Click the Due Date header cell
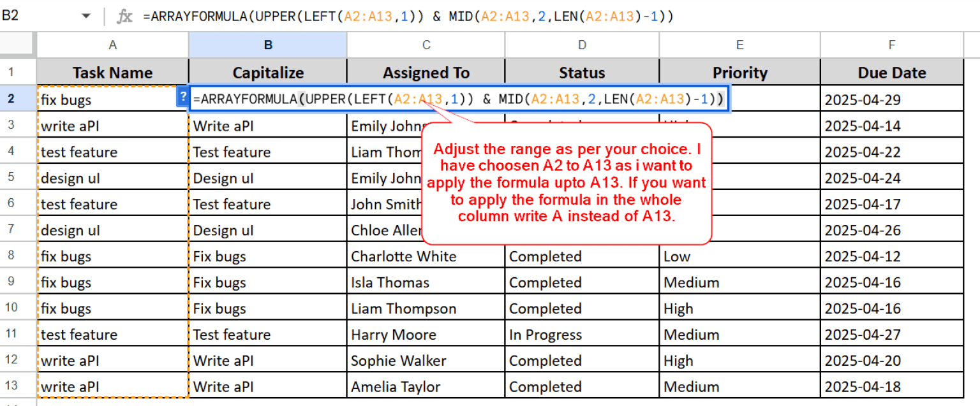This screenshot has width=980, height=406. pyautogui.click(x=891, y=73)
